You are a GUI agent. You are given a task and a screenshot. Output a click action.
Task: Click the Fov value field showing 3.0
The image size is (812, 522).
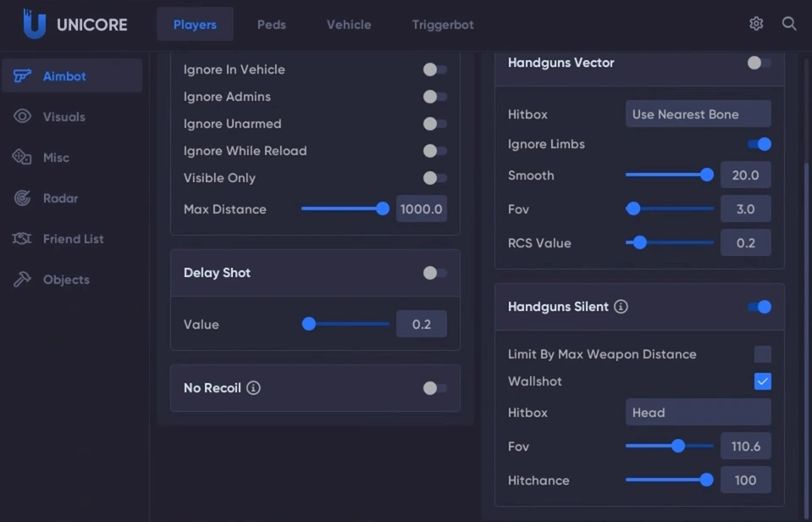click(746, 209)
